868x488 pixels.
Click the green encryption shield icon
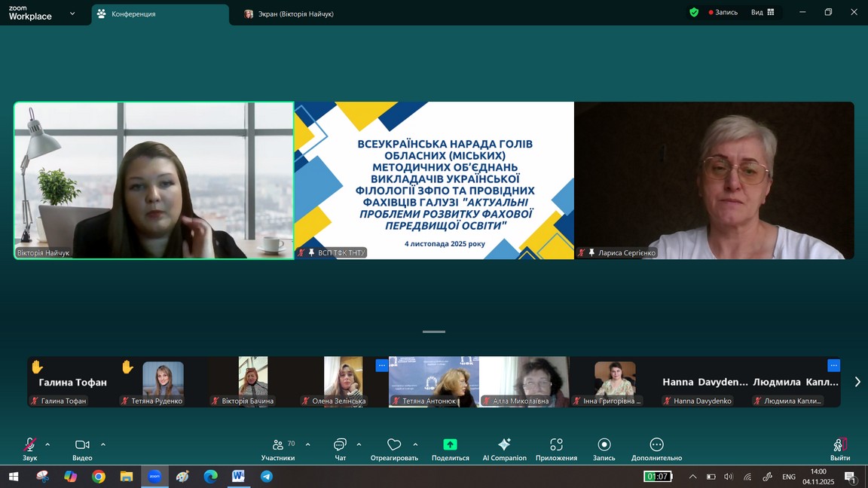(x=694, y=12)
